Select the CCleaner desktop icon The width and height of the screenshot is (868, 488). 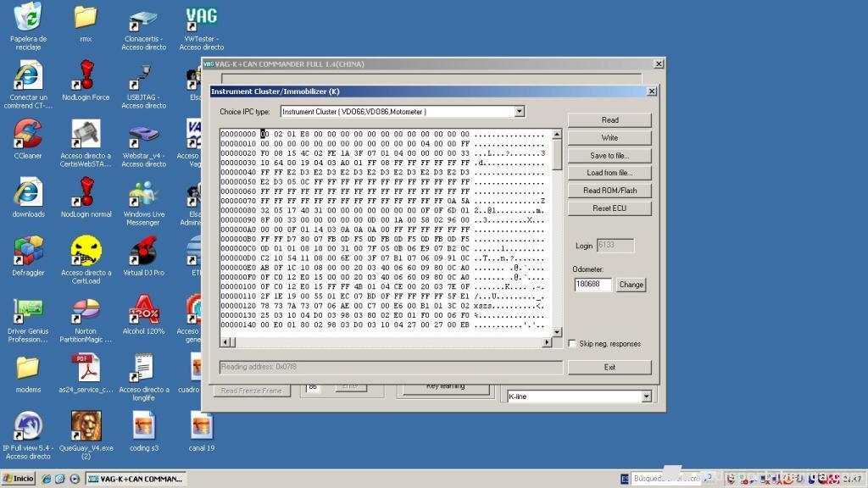(28, 135)
